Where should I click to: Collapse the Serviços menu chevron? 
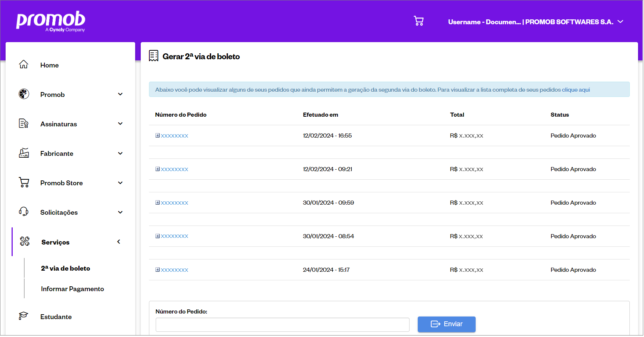[x=119, y=242]
